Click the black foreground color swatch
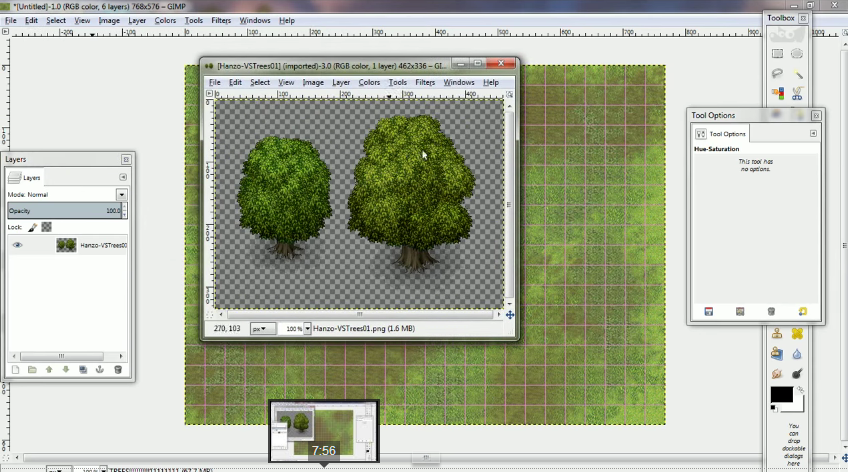The height and width of the screenshot is (472, 848). click(781, 394)
